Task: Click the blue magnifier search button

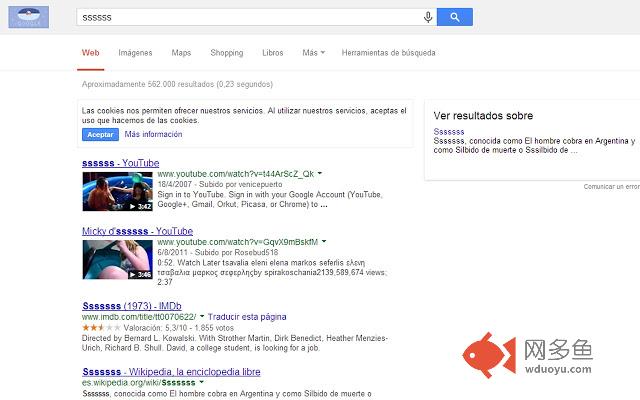Action: point(455,17)
